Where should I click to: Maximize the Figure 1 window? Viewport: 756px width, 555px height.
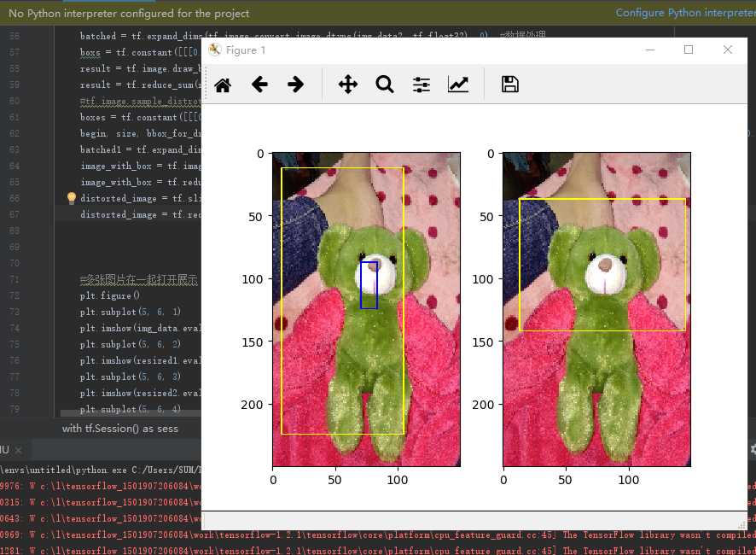tap(689, 50)
